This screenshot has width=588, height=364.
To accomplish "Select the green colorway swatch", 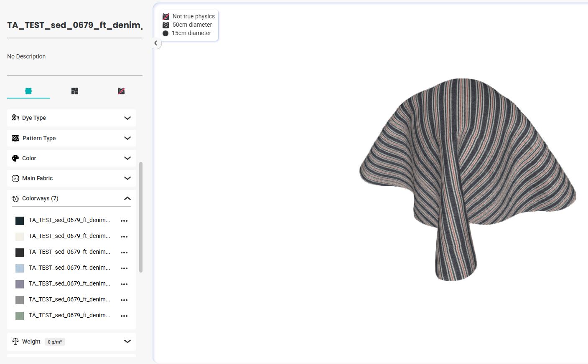I will (x=20, y=316).
